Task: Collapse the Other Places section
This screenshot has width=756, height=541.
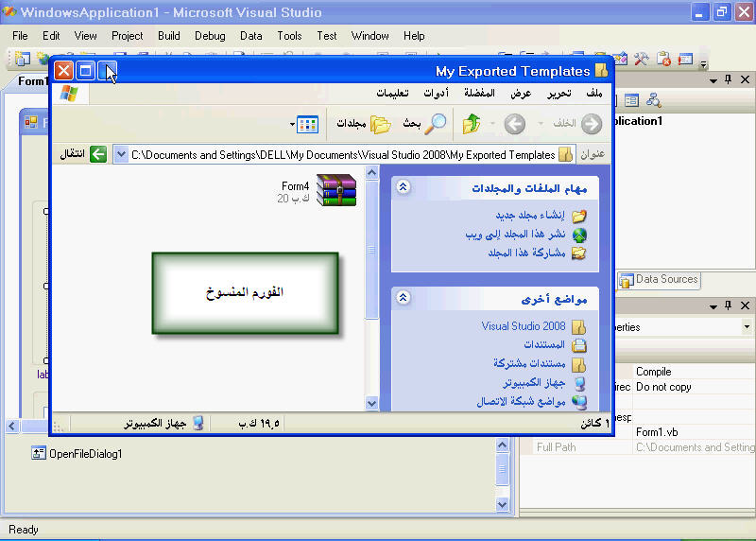Action: pyautogui.click(x=404, y=298)
